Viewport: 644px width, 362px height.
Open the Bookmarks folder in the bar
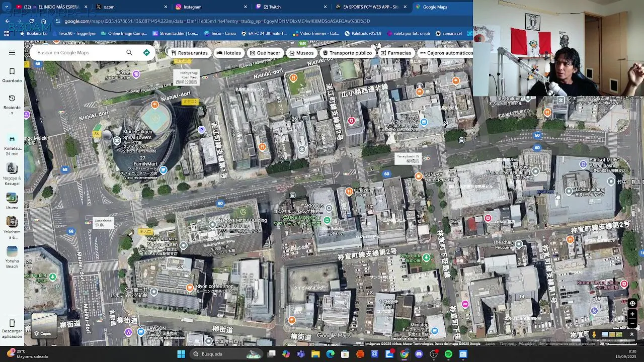tap(33, 34)
